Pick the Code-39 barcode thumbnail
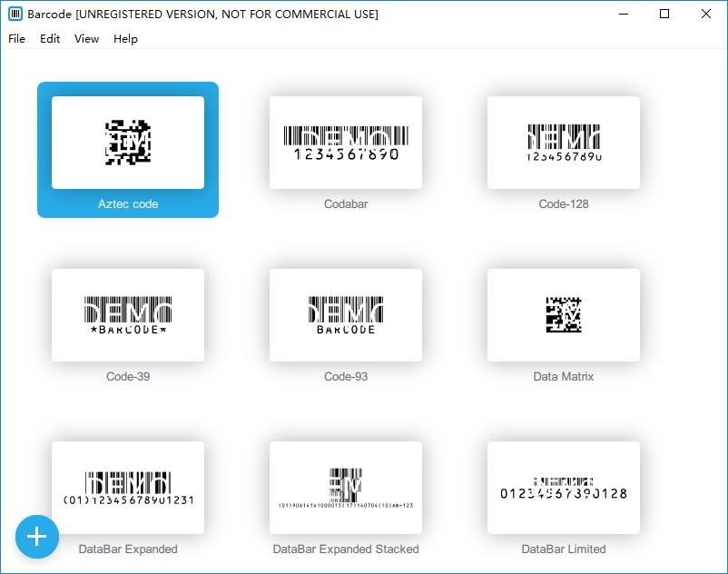The image size is (728, 574). click(128, 315)
